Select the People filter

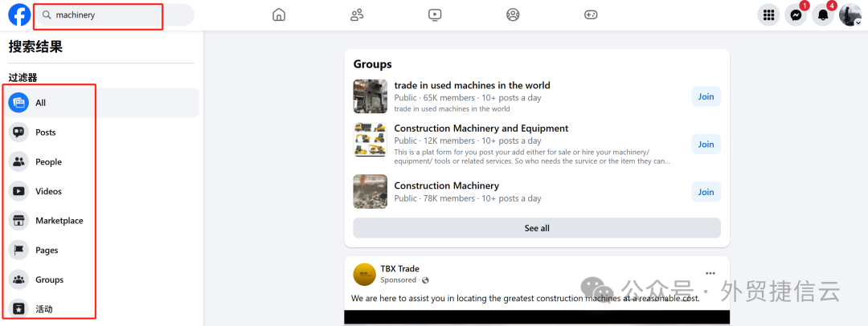tap(101, 161)
